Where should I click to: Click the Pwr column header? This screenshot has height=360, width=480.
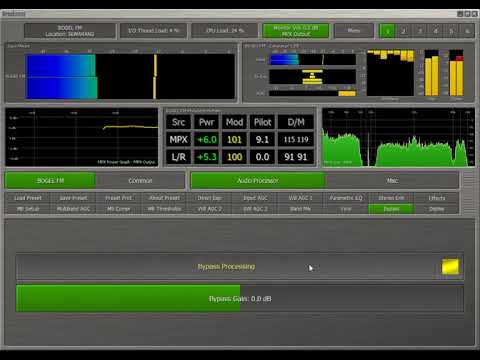(207, 122)
